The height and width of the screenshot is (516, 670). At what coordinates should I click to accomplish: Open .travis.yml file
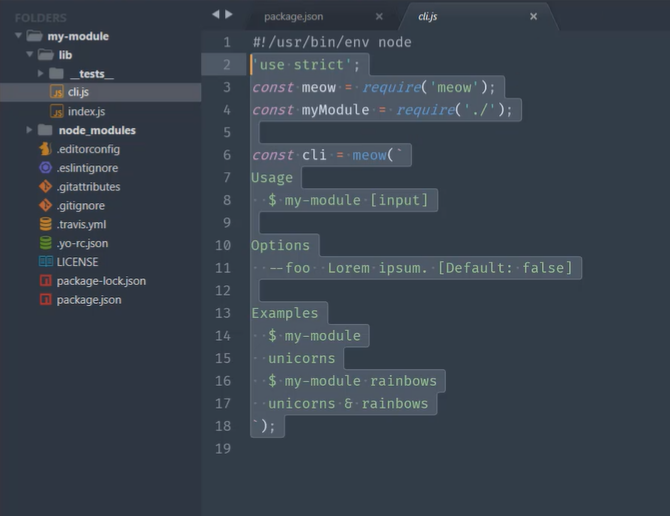point(81,224)
